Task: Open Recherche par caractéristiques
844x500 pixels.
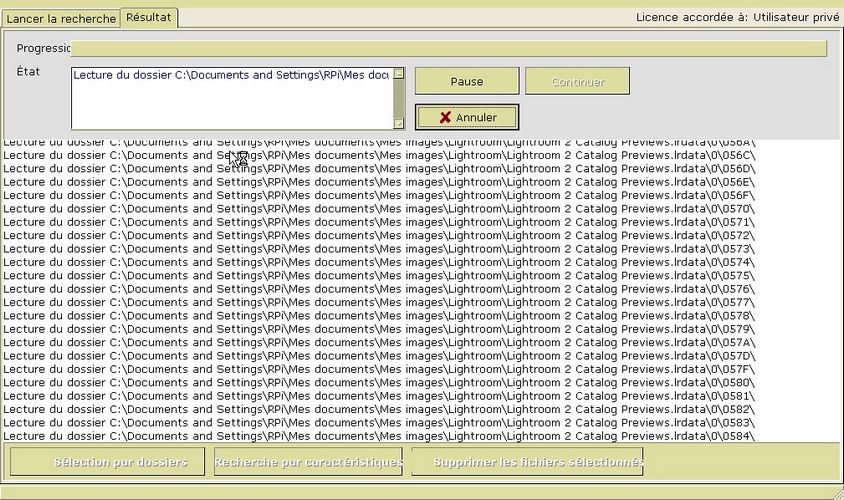Action: (x=308, y=462)
